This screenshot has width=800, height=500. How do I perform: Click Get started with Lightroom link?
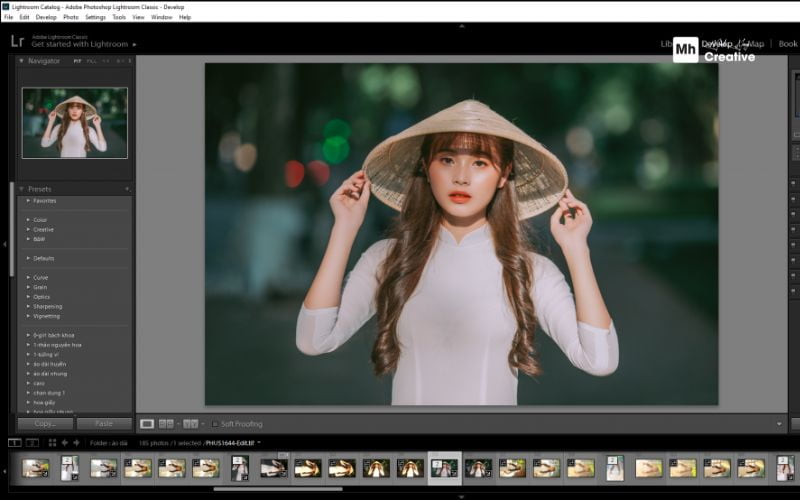tap(80, 44)
